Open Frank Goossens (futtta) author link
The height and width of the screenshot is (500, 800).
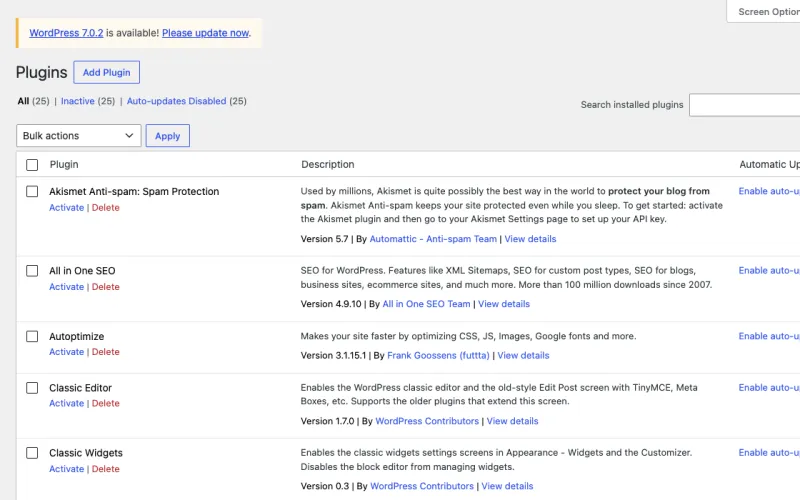[438, 356]
